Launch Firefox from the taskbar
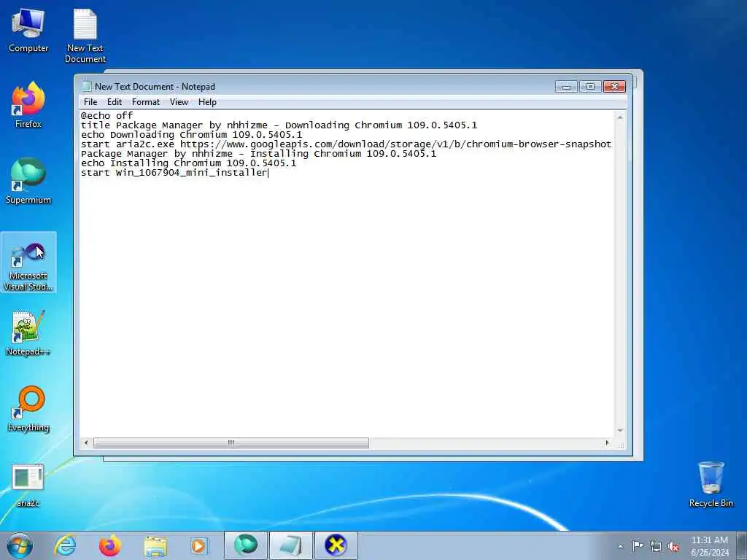 pos(109,545)
